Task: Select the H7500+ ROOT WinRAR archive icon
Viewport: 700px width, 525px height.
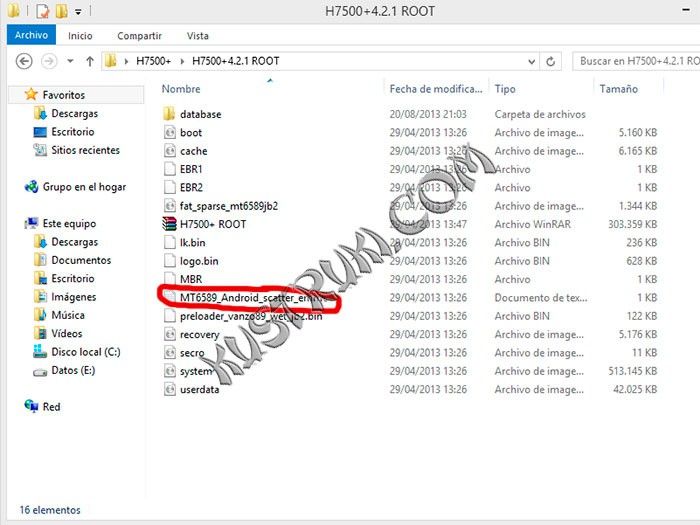Action: (169, 224)
